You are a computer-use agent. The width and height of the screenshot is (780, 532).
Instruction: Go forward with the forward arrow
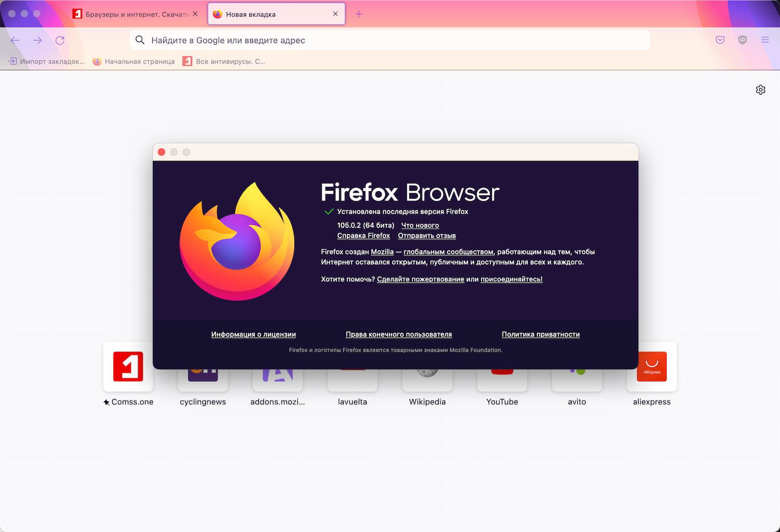[x=37, y=40]
